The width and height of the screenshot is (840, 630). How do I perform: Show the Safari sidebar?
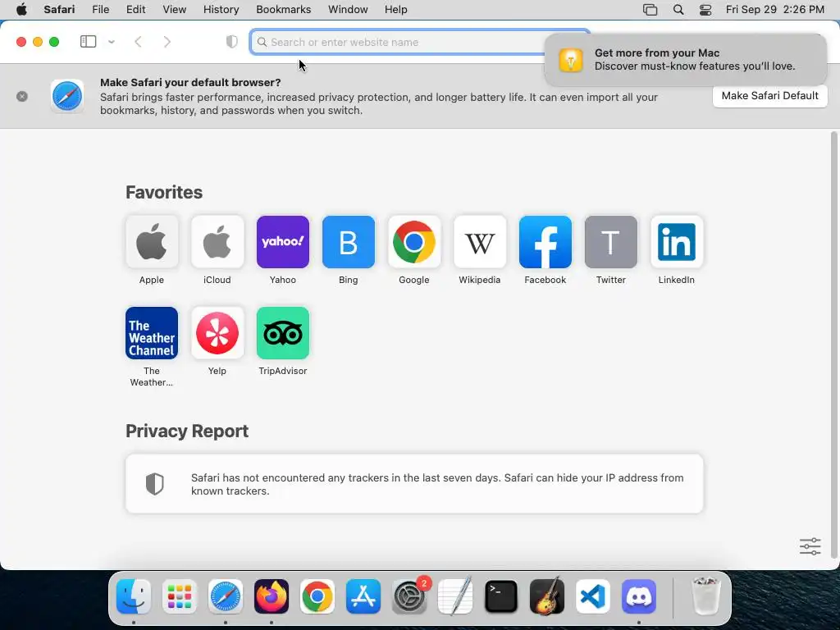click(88, 42)
